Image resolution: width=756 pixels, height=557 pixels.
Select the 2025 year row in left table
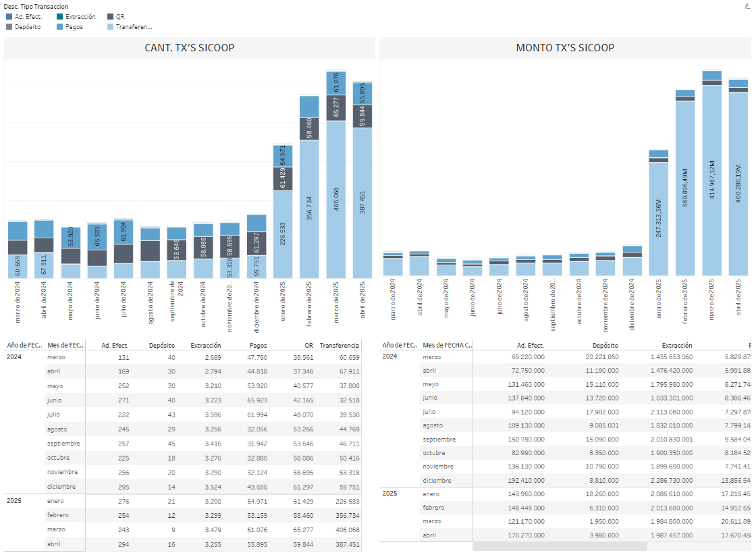pos(14,502)
